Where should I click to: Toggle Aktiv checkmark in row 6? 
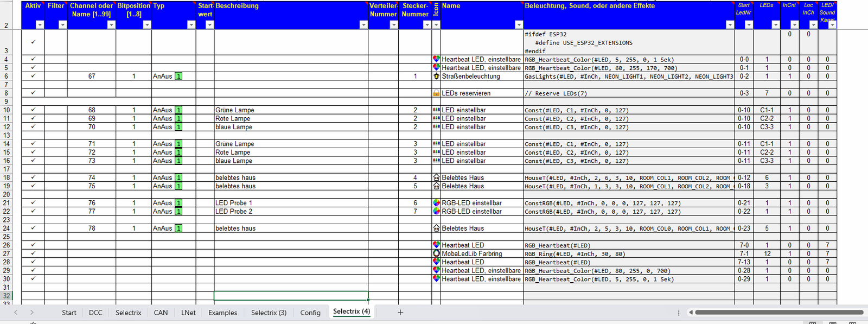click(33, 76)
